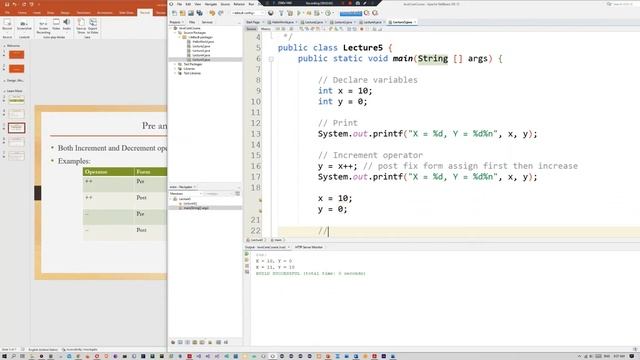Click Build Project hammer icon
The height and width of the screenshot is (360, 640).
pos(281,13)
